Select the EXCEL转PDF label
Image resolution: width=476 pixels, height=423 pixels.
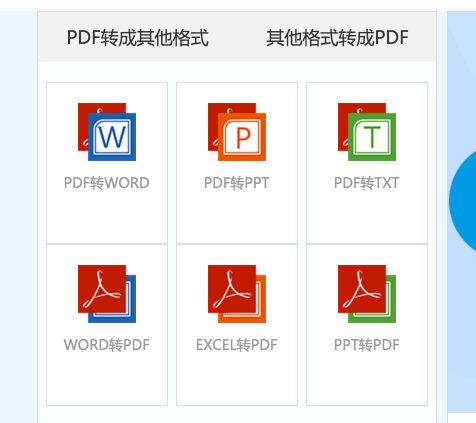point(237,345)
